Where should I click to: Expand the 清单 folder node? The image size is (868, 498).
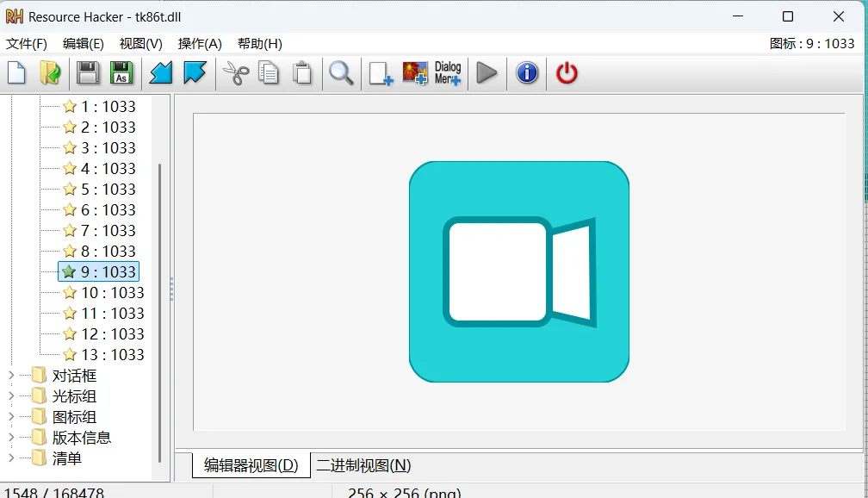11,458
